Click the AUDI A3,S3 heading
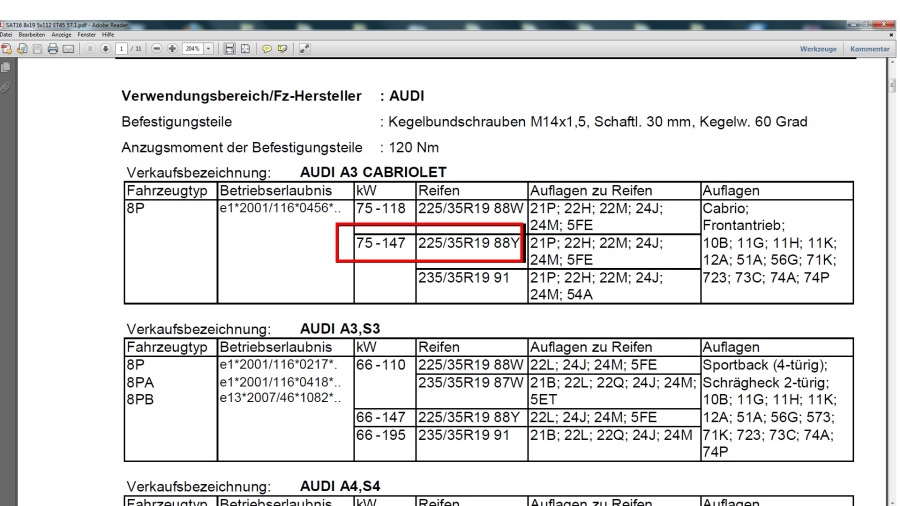 point(340,329)
